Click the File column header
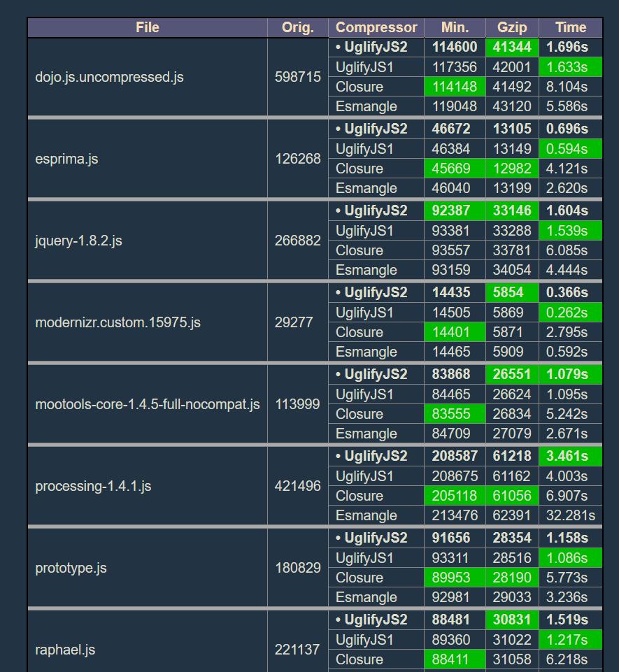The image size is (619, 672). coord(148,27)
